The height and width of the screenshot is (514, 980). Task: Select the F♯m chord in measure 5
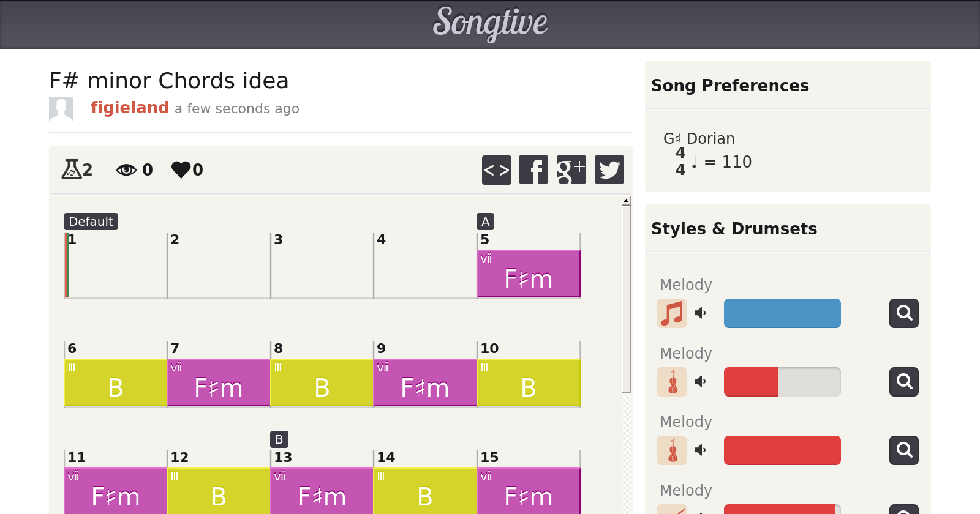[x=529, y=274]
